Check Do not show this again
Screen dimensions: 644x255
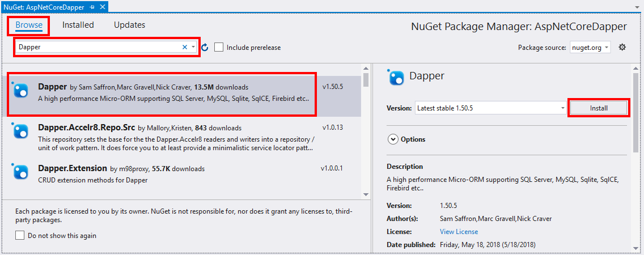click(x=20, y=236)
